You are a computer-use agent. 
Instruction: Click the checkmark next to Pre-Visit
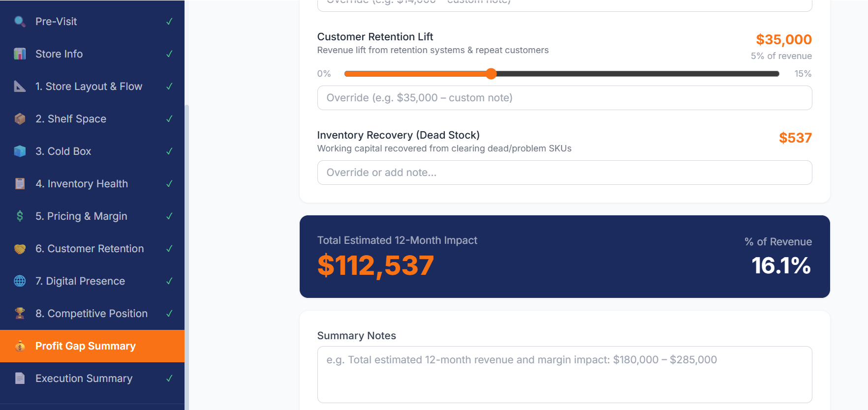169,22
